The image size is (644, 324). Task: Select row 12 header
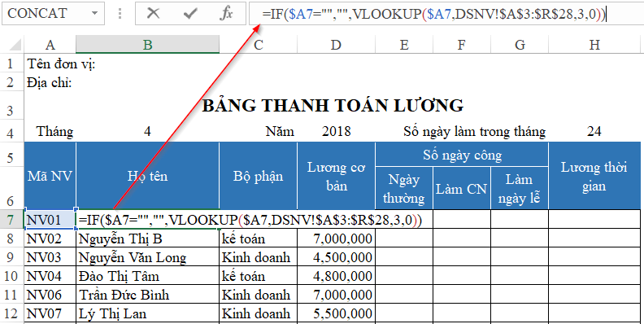[12, 313]
